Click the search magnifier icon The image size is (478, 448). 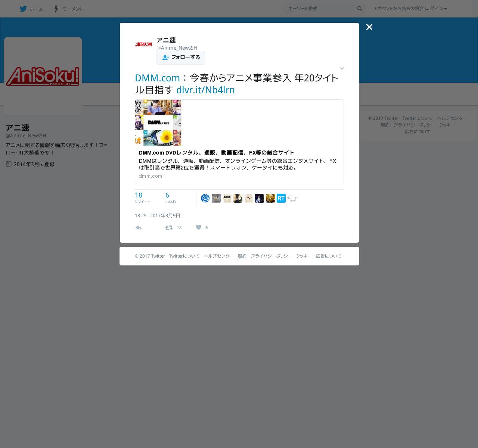coord(360,9)
